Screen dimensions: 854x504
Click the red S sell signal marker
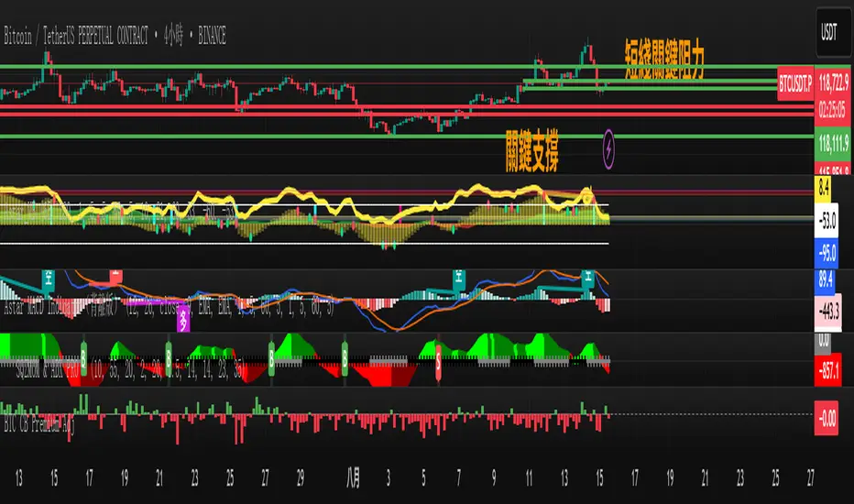438,361
